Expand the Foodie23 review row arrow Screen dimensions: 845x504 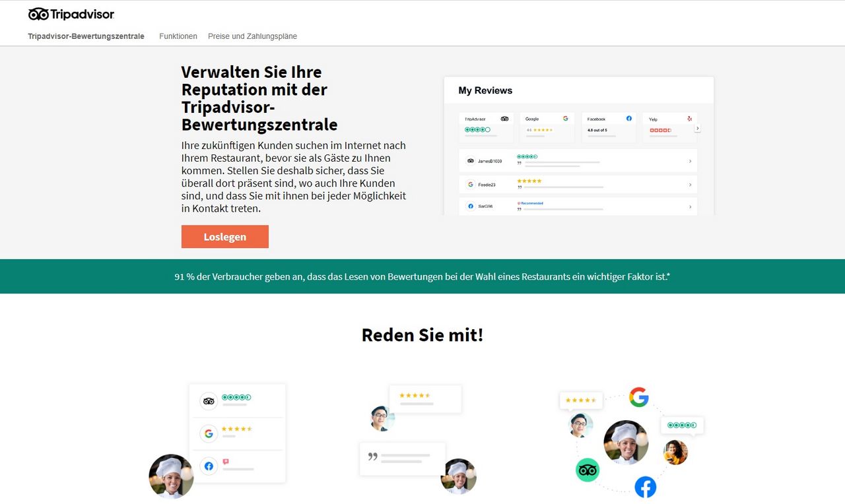point(690,185)
